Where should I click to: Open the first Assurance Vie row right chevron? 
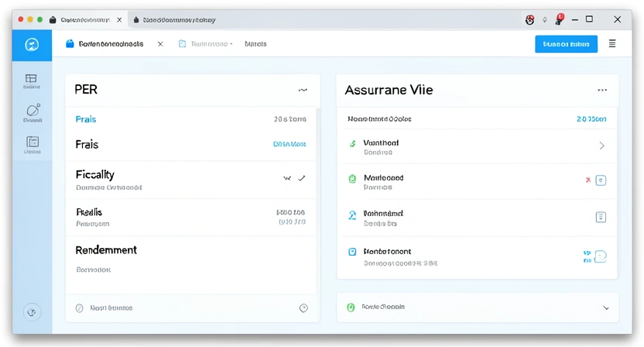[x=602, y=146]
